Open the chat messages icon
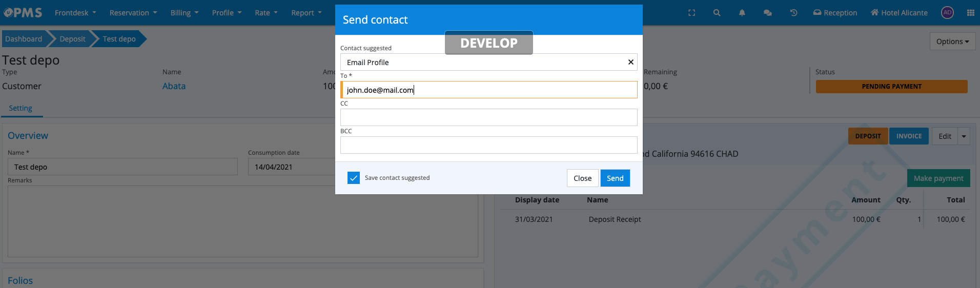Viewport: 980px width, 288px height. (767, 13)
